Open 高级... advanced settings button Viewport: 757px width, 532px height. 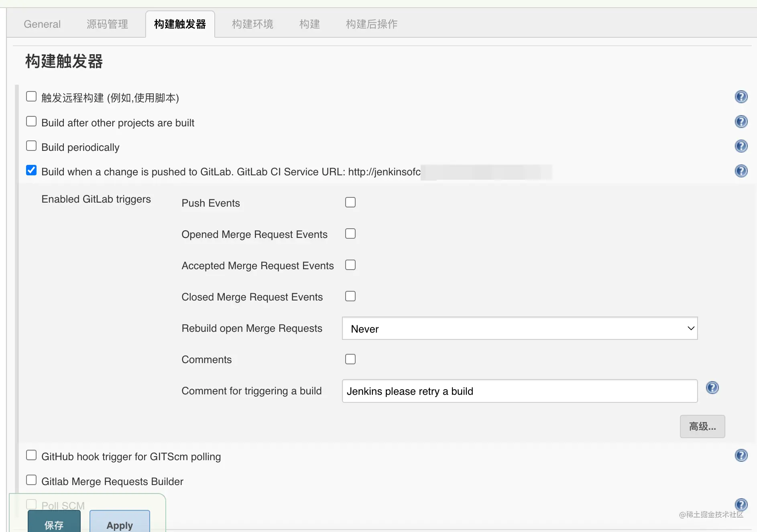pyautogui.click(x=702, y=426)
